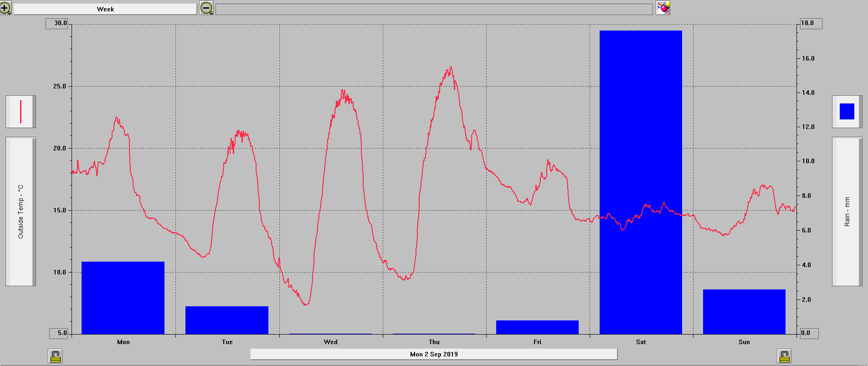Click the long empty bar beside zoom out
The width and height of the screenshot is (868, 366).
click(434, 9)
